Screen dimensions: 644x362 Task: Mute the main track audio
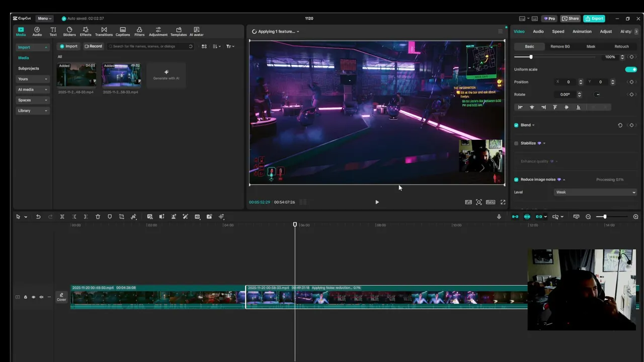41,297
